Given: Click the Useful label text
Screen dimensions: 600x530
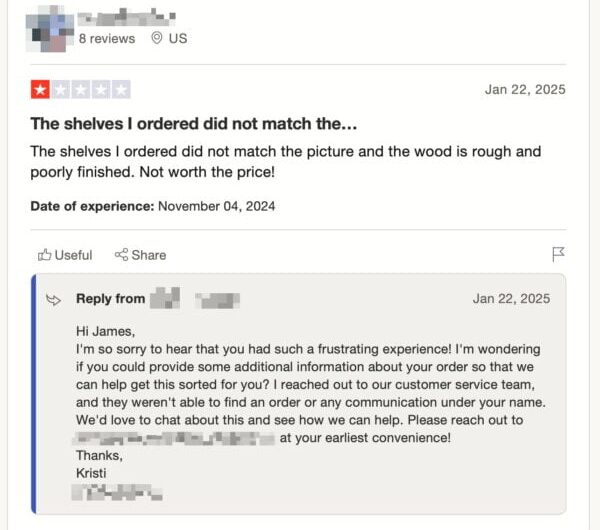Looking at the screenshot, I should 73,255.
